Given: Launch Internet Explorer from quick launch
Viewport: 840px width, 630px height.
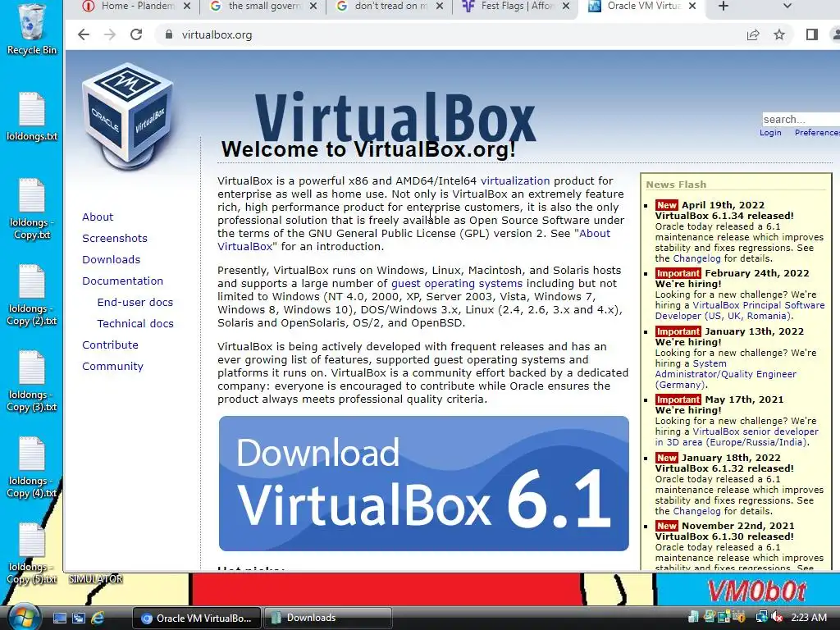Looking at the screenshot, I should point(98,619).
